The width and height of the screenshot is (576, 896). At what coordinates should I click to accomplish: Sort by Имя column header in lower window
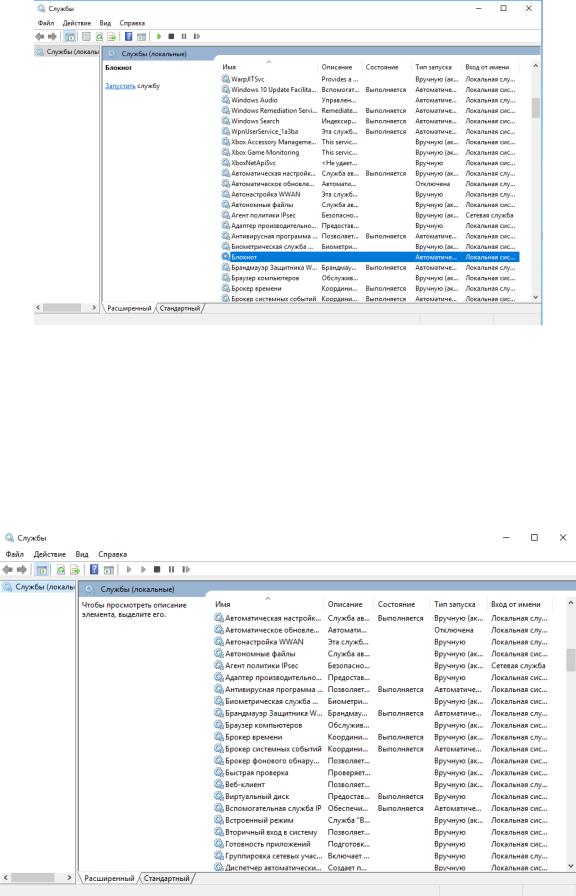tap(267, 604)
